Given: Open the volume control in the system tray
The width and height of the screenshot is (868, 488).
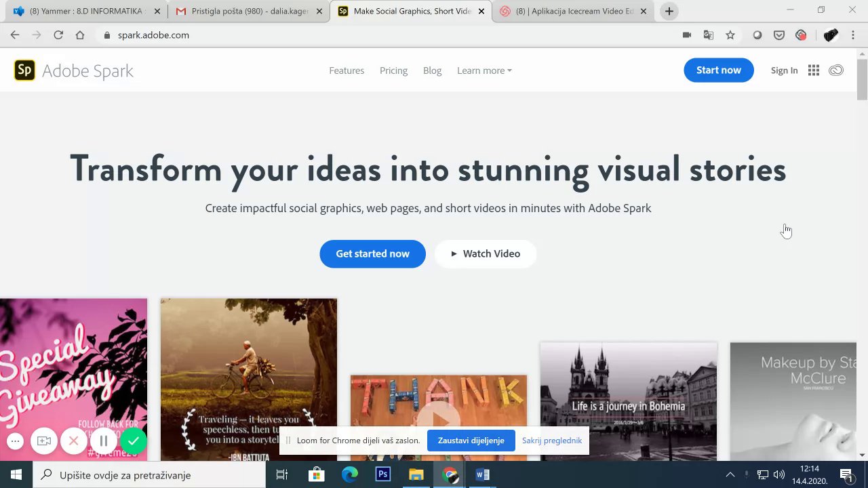Looking at the screenshot, I should 779,474.
